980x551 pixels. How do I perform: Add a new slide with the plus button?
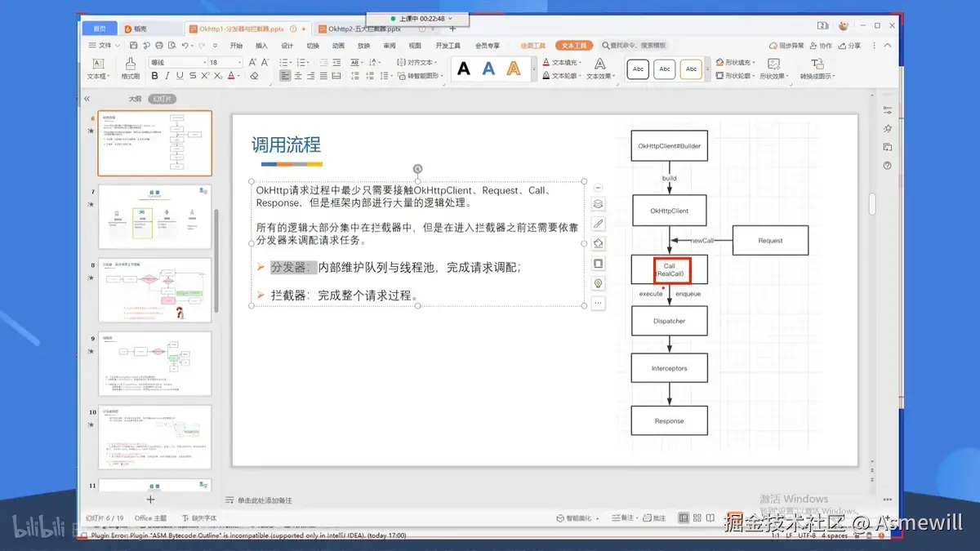150,499
